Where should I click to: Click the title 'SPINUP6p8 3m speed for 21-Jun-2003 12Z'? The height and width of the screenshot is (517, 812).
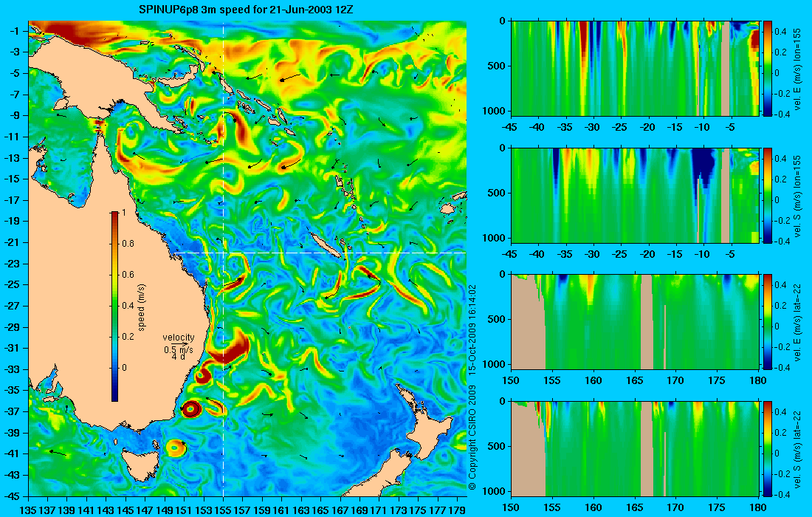[x=247, y=9]
